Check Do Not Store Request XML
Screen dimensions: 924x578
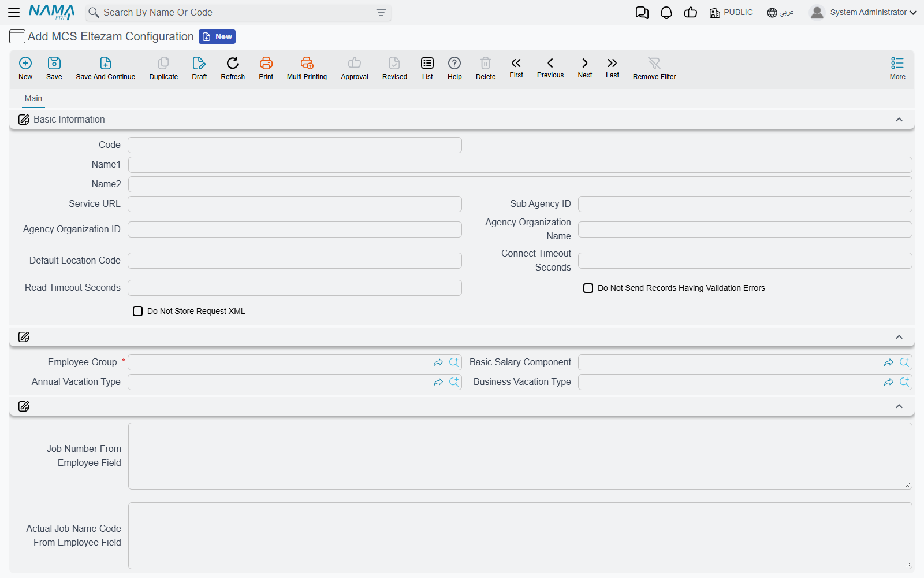tap(137, 311)
